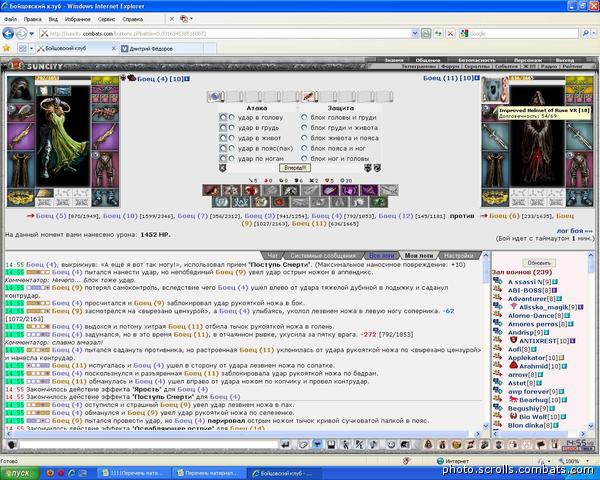The image size is (600, 480).
Task: Select the shaded-box radio for удар в живот
Action: coord(223,138)
